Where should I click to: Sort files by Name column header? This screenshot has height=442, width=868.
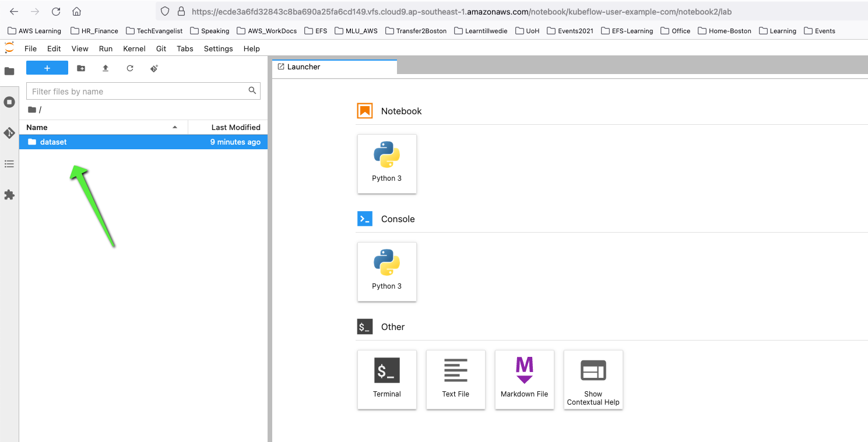[x=104, y=127]
